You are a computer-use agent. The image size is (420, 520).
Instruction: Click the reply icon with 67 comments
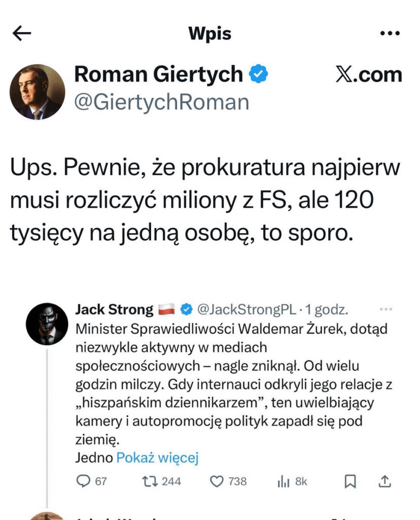[x=83, y=481]
